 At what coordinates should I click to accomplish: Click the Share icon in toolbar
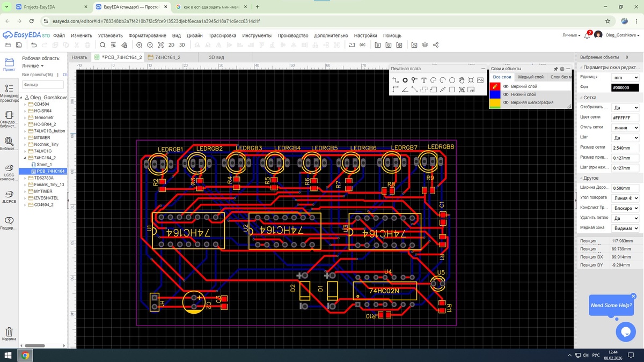click(436, 45)
